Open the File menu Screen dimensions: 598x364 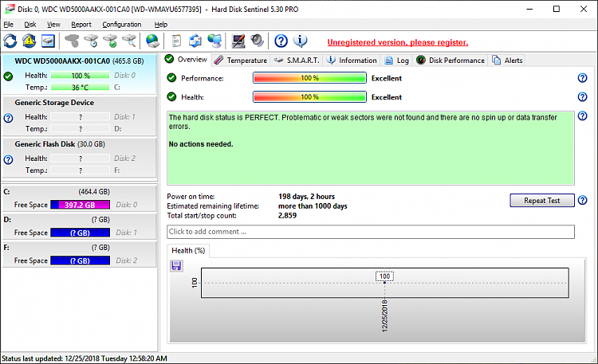pos(9,25)
